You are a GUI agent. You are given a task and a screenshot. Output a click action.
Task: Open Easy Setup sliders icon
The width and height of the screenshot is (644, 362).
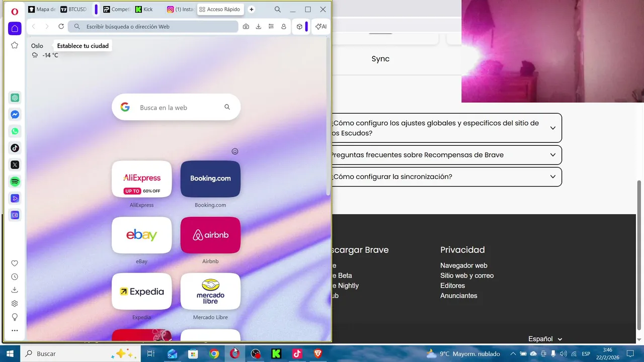[x=271, y=27]
